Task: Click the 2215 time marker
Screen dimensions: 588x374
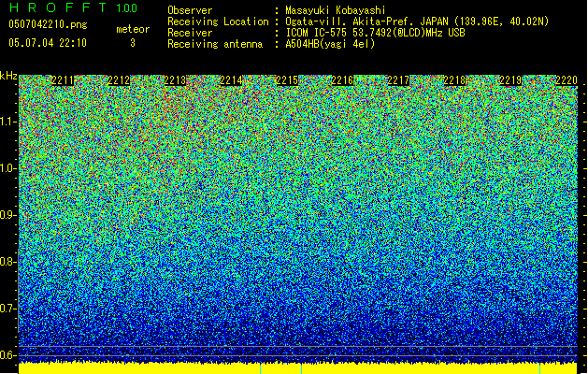Action: 287,80
